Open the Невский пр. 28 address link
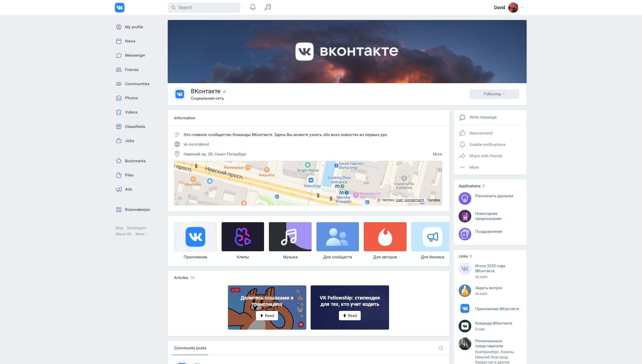Image resolution: width=642 pixels, height=364 pixels. coord(215,154)
